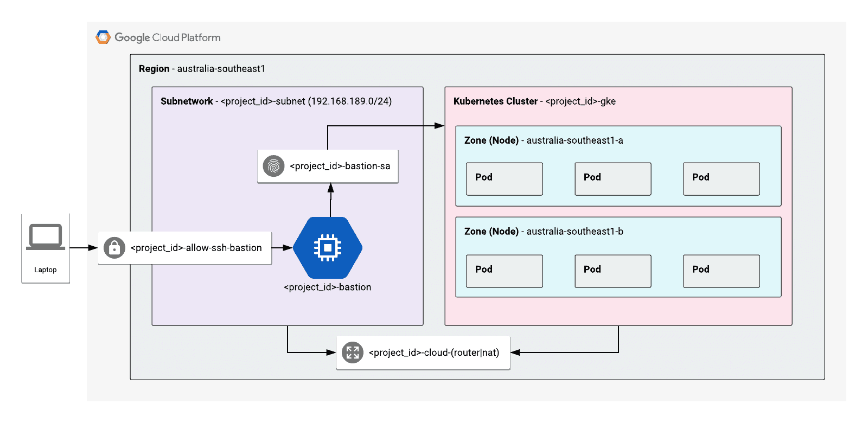Click the Google Cloud Platform hexagon logo
The width and height of the screenshot is (868, 423).
[x=103, y=37]
